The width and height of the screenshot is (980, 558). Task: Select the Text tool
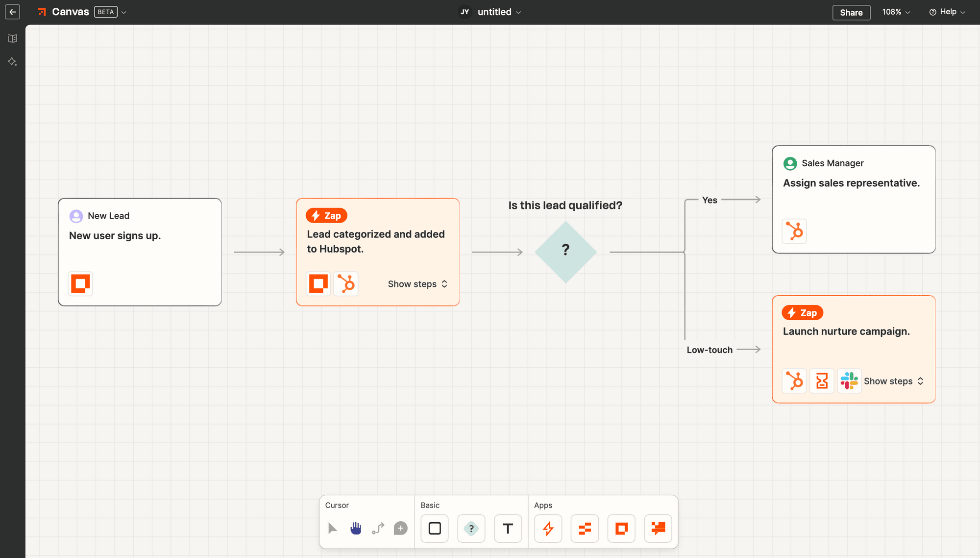point(508,528)
